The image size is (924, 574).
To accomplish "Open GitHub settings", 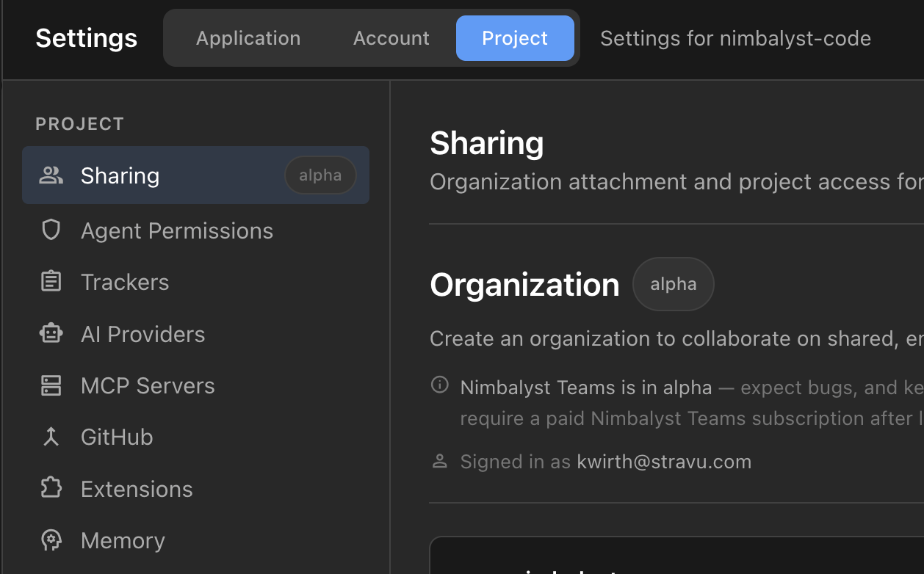I will pyautogui.click(x=195, y=437).
